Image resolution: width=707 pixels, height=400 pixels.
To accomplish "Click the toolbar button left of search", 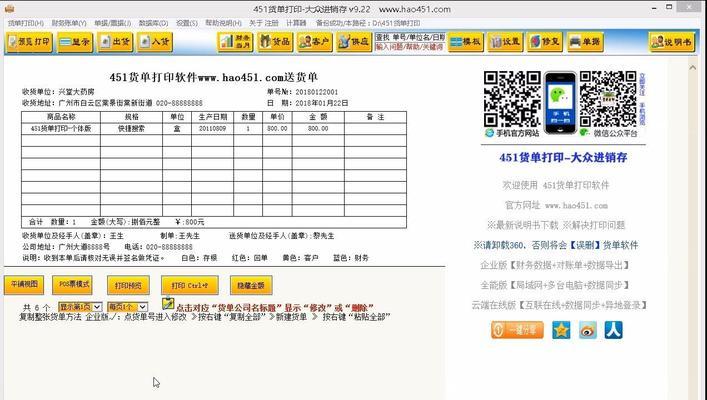I will pyautogui.click(x=354, y=42).
